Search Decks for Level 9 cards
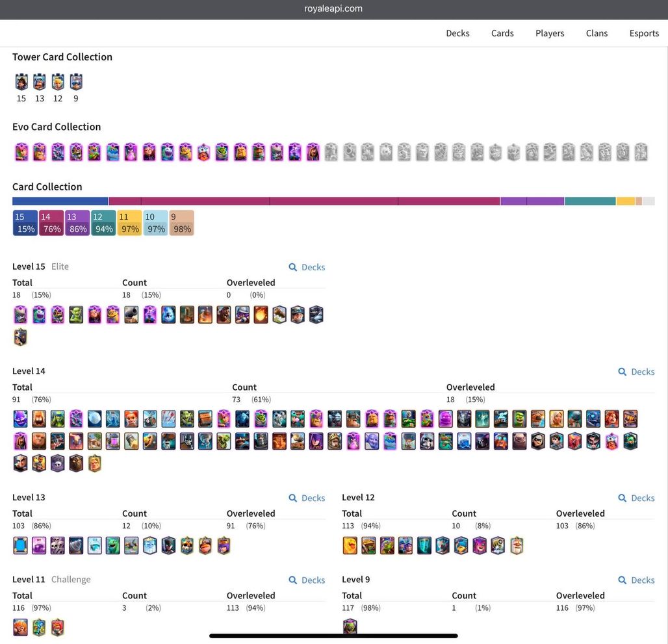 click(x=636, y=580)
